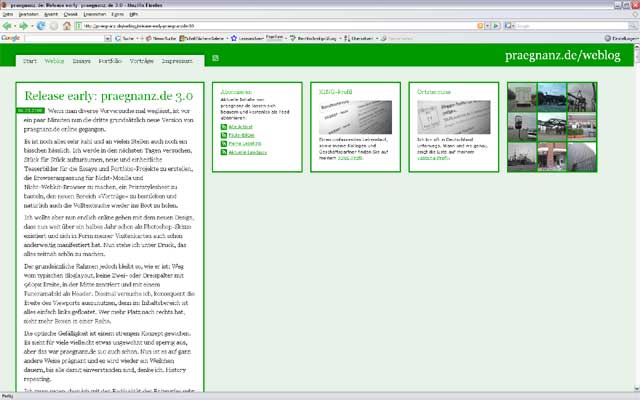The width and height of the screenshot is (640, 400).
Task: Open the Forward button history dropdown arrow
Action: pos(31,26)
